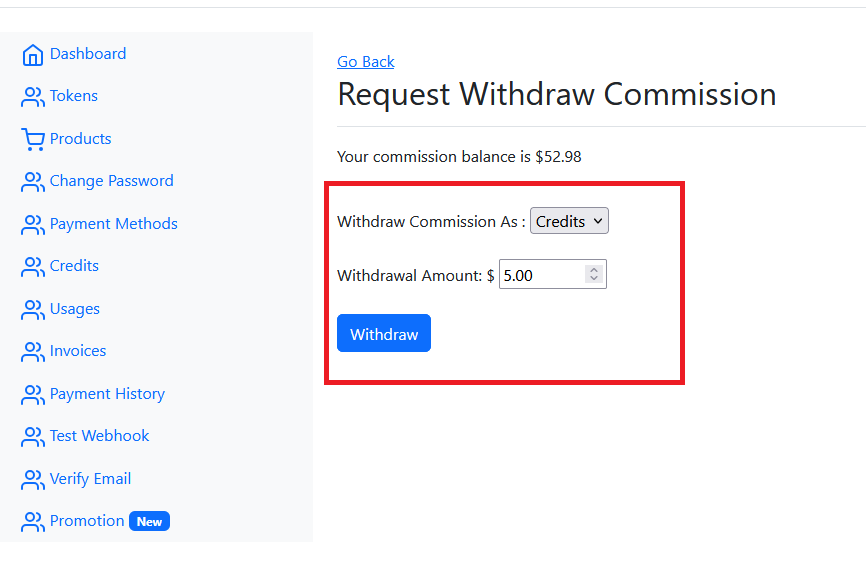Click the Withdrawal Amount input field
Viewport: 867px width, 584px height.
pyautogui.click(x=541, y=275)
